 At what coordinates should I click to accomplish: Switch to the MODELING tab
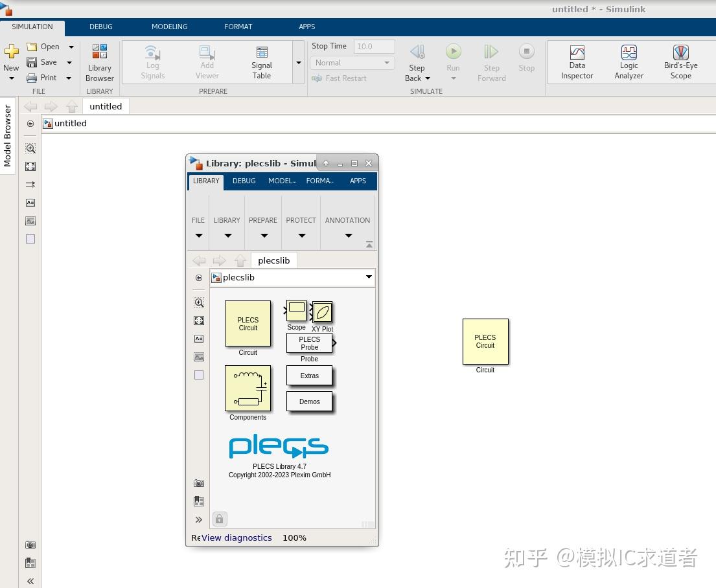point(169,27)
